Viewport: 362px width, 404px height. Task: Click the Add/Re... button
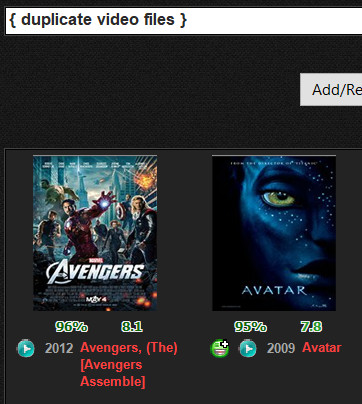[x=331, y=90]
